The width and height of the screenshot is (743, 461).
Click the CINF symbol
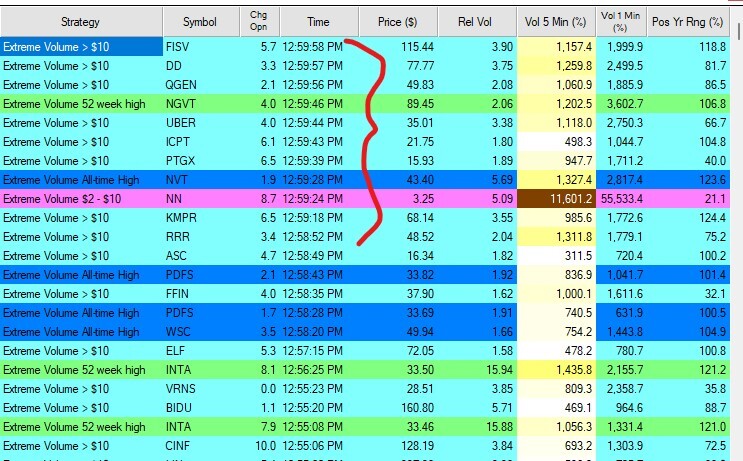(178, 446)
